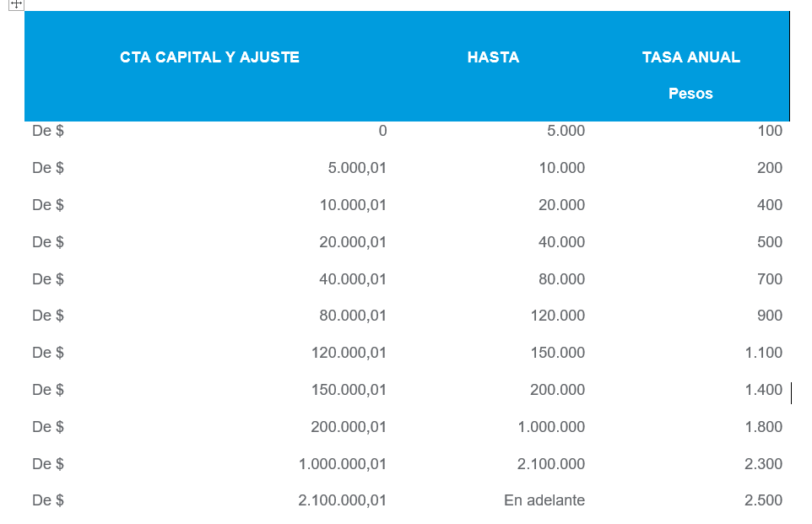Click the De $ label in last row
Image resolution: width=812 pixels, height=524 pixels.
(x=48, y=500)
